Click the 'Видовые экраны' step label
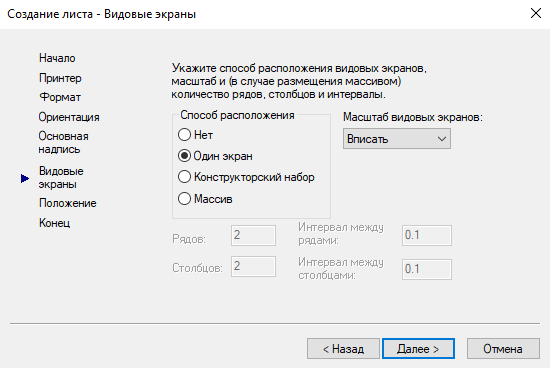This screenshot has width=550, height=368. (61, 178)
